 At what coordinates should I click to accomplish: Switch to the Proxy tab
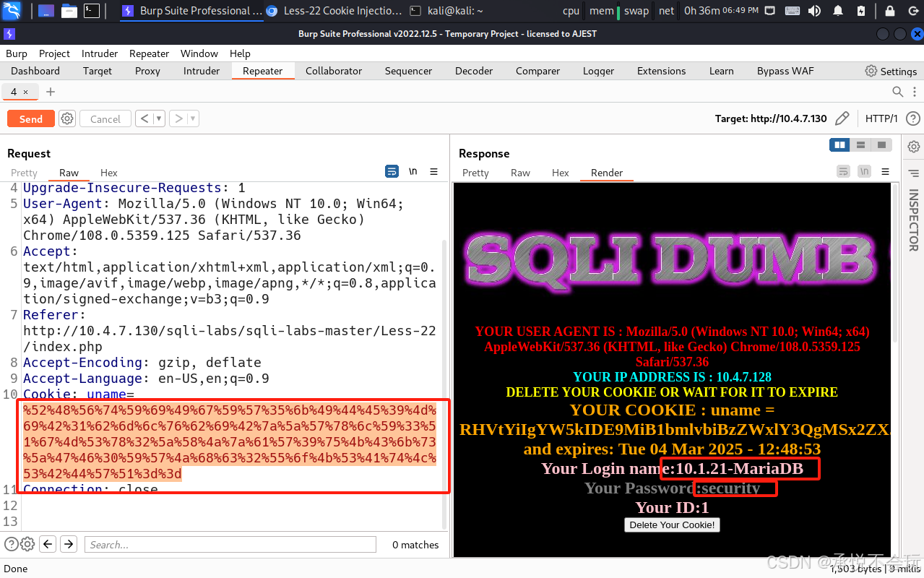coord(147,71)
